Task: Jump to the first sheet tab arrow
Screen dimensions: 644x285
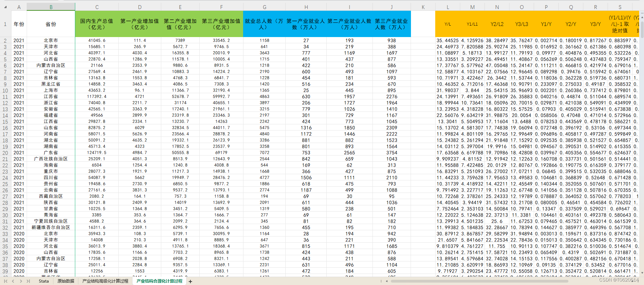Action: tap(6, 281)
